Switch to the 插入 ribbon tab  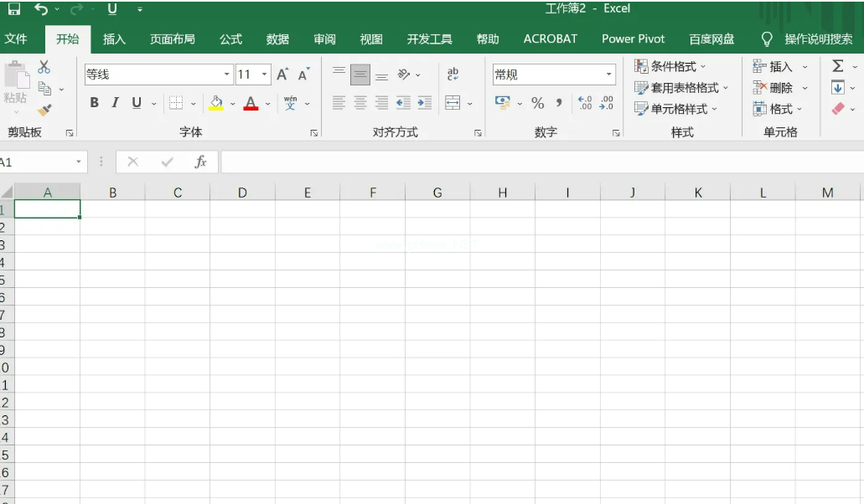click(x=114, y=39)
